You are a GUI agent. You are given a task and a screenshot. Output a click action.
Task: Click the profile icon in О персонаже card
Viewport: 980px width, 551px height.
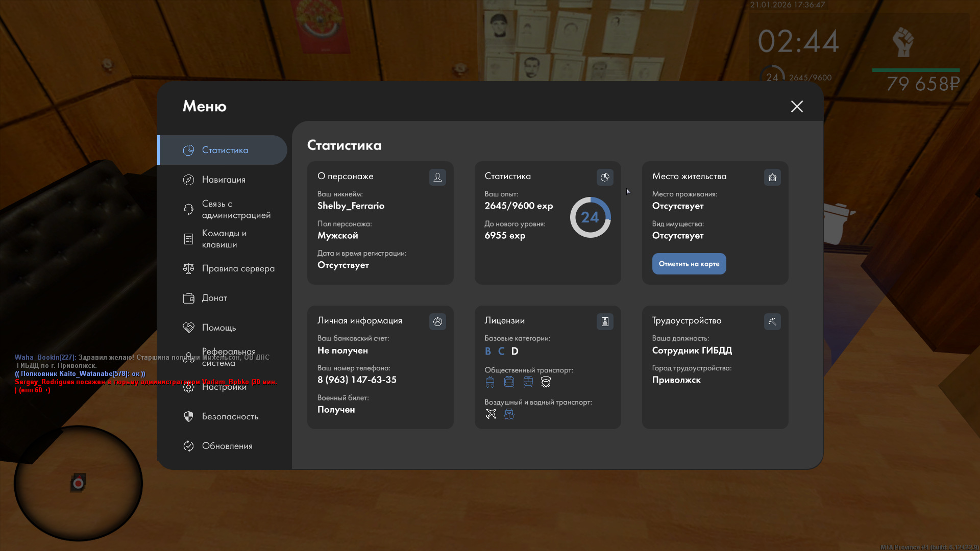(x=437, y=177)
